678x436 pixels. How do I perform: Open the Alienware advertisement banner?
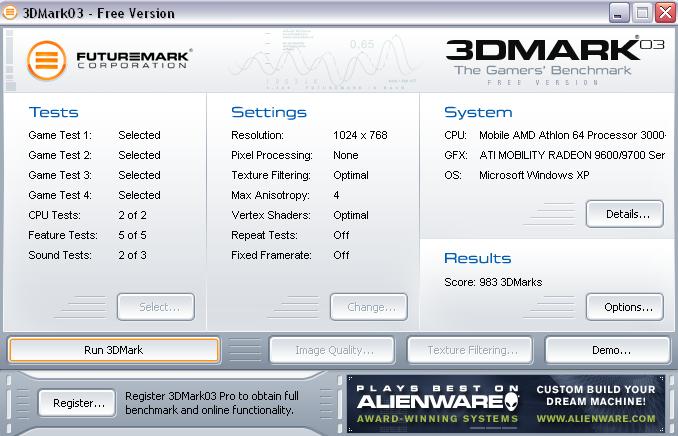[506, 404]
